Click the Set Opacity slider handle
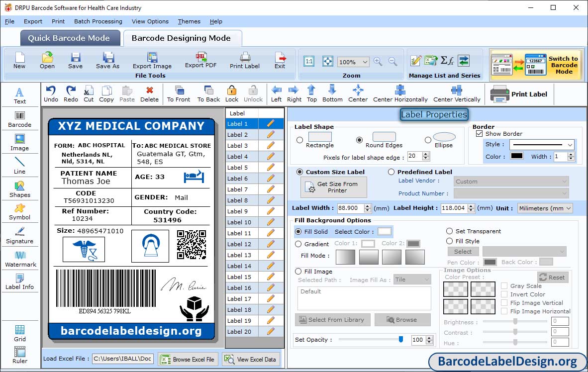 point(401,339)
